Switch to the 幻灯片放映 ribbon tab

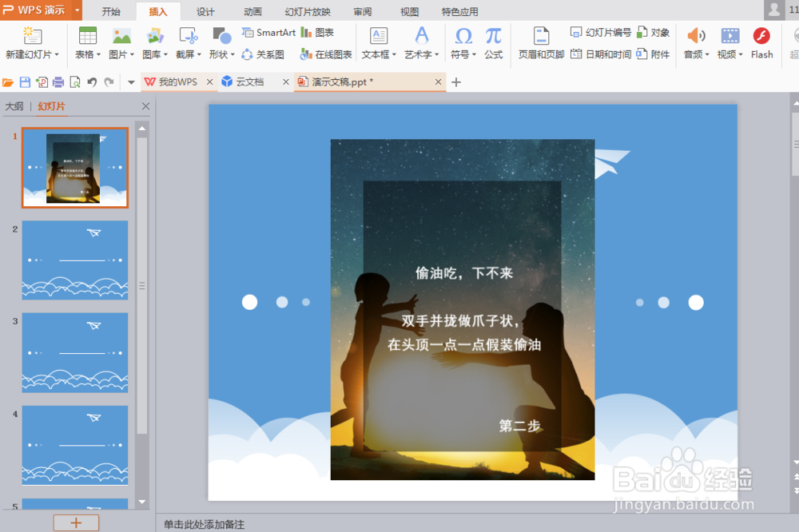point(308,12)
